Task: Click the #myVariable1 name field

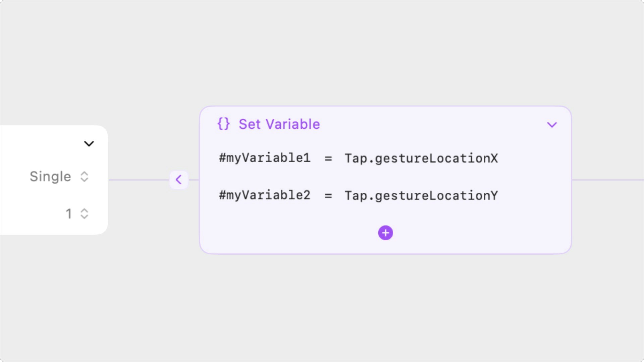Action: 265,158
